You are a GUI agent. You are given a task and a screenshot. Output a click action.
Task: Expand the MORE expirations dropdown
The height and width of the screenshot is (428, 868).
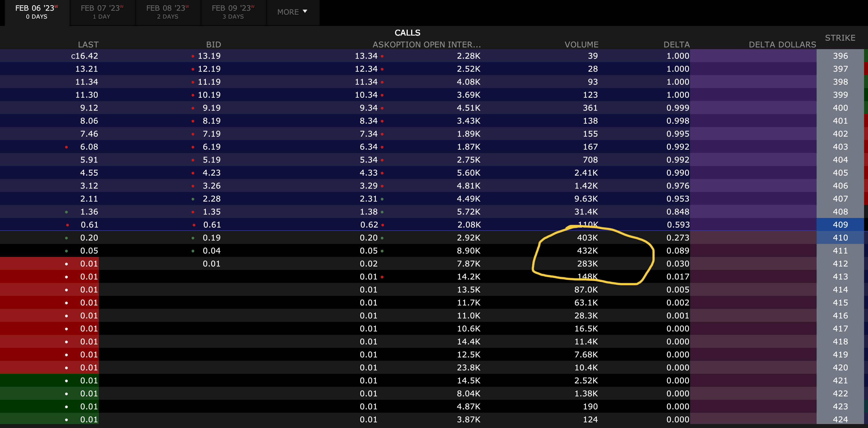[292, 12]
